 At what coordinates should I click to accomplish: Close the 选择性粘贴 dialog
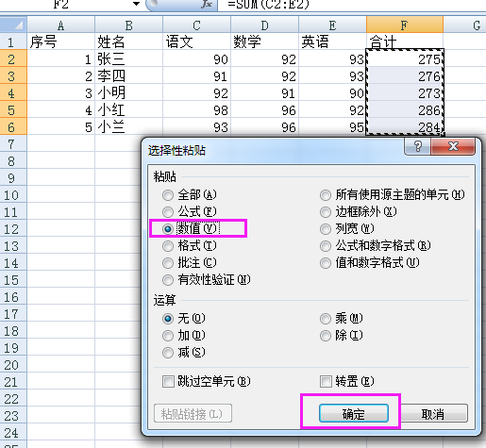coord(453,146)
